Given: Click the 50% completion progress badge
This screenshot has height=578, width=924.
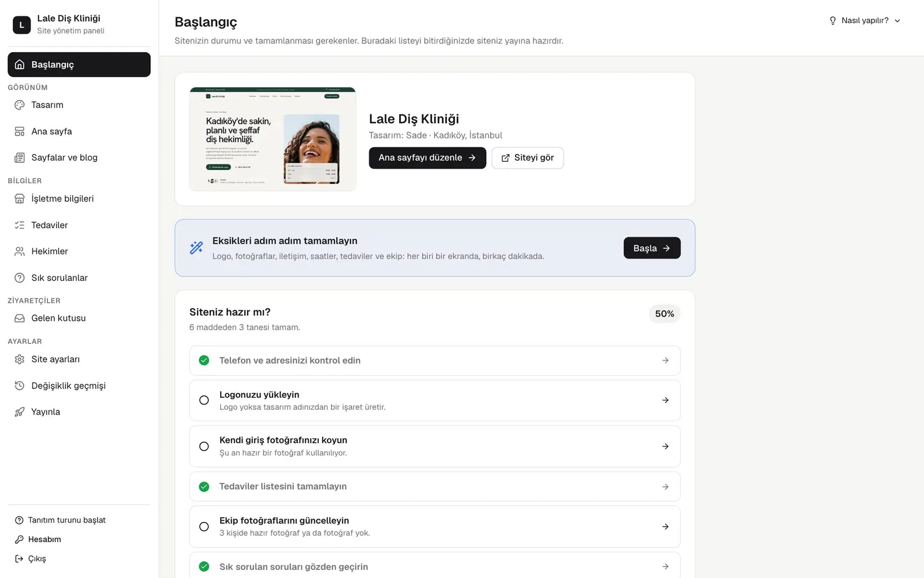Looking at the screenshot, I should (665, 314).
